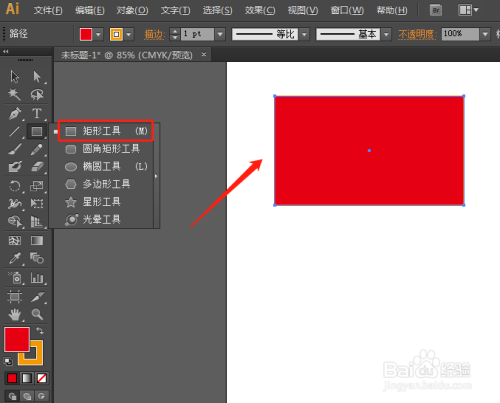Switch to Draw Inside mode
The width and height of the screenshot is (500, 403).
coord(42,396)
